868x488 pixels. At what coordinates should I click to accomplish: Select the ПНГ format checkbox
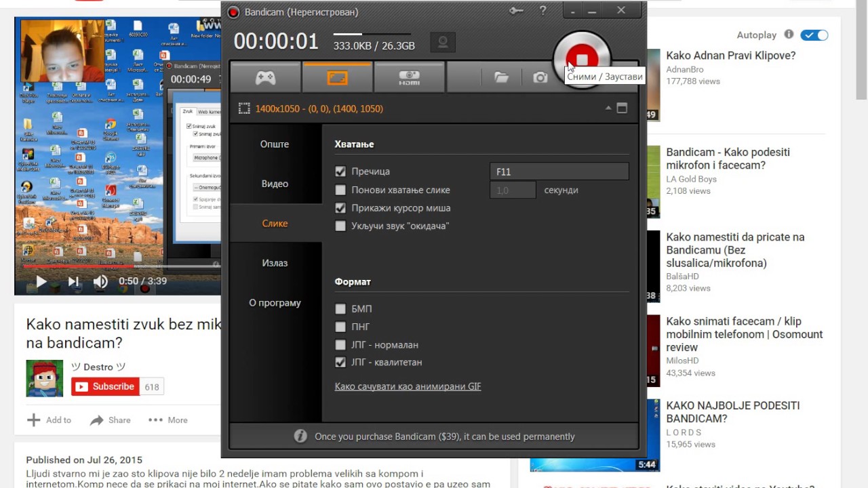pos(340,327)
